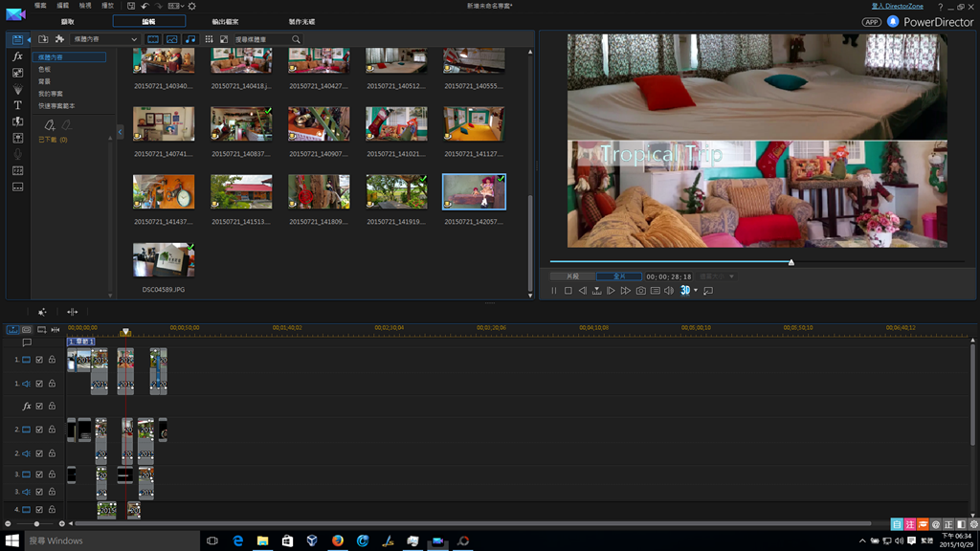Step to previous frame in preview
The width and height of the screenshot is (980, 551).
click(583, 291)
